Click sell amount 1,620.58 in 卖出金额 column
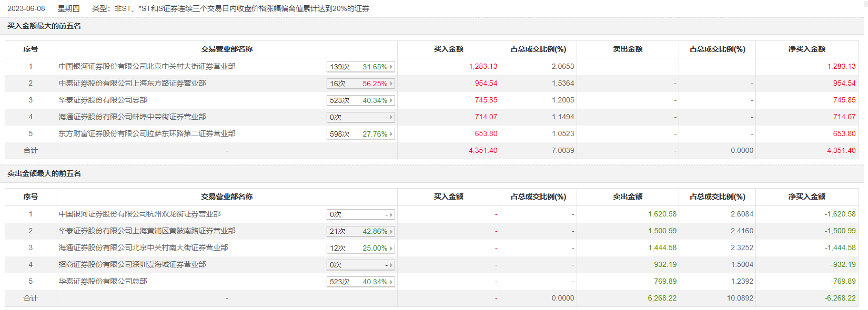Screen dimensions: 868x310 pos(662,214)
